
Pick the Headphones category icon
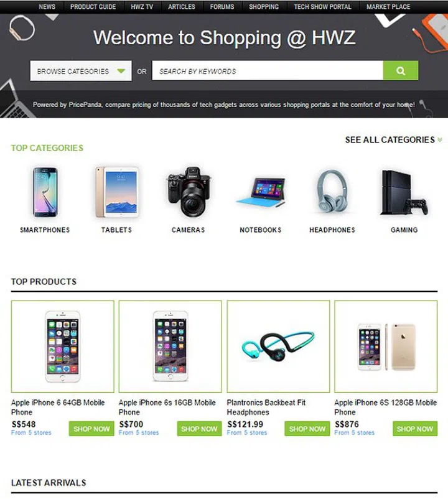pyautogui.click(x=332, y=192)
